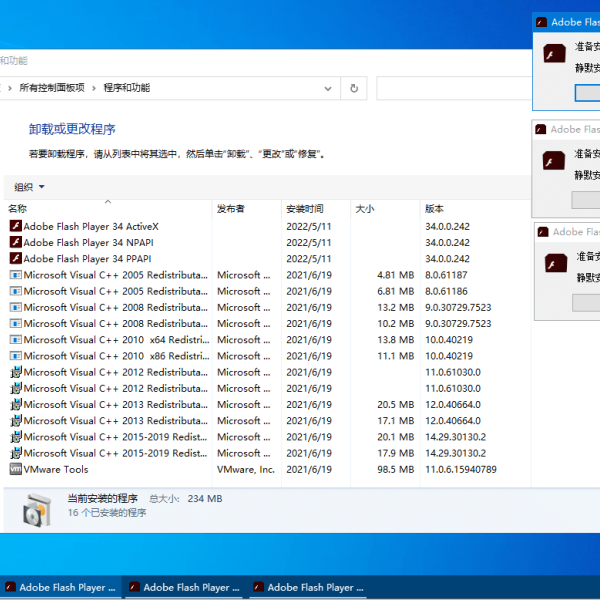Switch to first Adobe Flash Player taskbar item

[60, 587]
